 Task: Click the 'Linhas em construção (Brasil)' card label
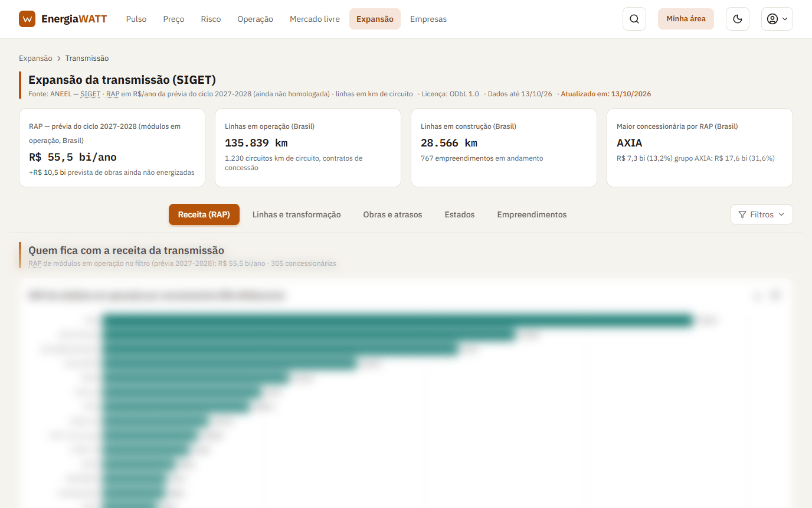click(x=470, y=126)
